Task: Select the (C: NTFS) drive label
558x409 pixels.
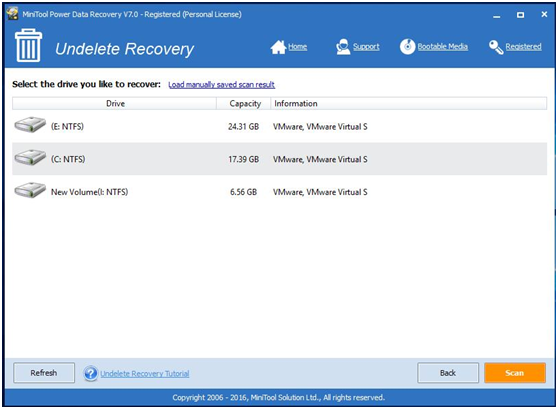Action: point(68,159)
